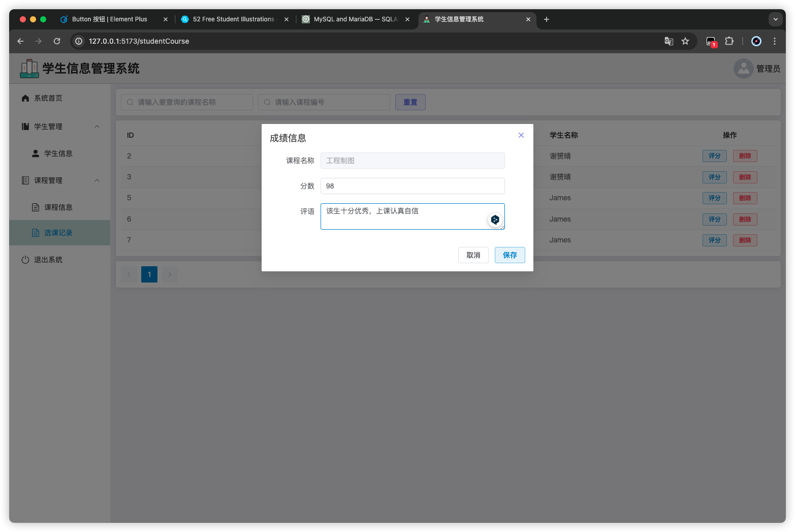
Task: Click the assistant icon inside the 评语 textarea
Action: (495, 220)
